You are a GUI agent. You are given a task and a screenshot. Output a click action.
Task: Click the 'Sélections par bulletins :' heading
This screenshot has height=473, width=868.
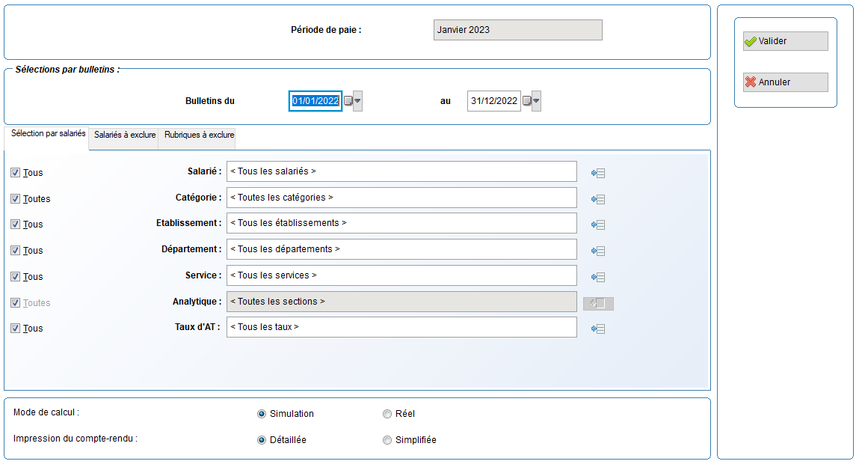point(67,70)
